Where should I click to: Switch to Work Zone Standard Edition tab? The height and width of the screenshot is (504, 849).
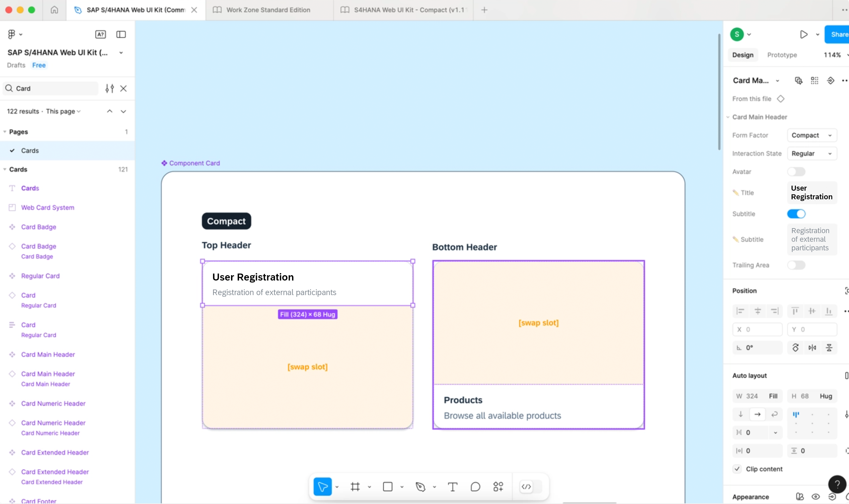[x=268, y=10]
